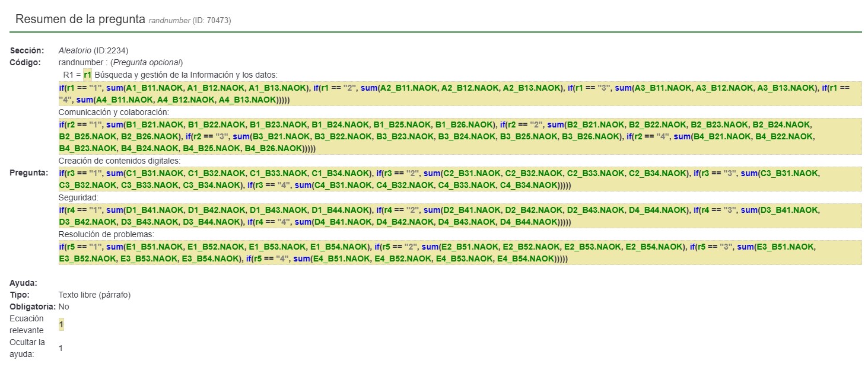
Task: Click the question ID 70473 text
Action: (211, 21)
